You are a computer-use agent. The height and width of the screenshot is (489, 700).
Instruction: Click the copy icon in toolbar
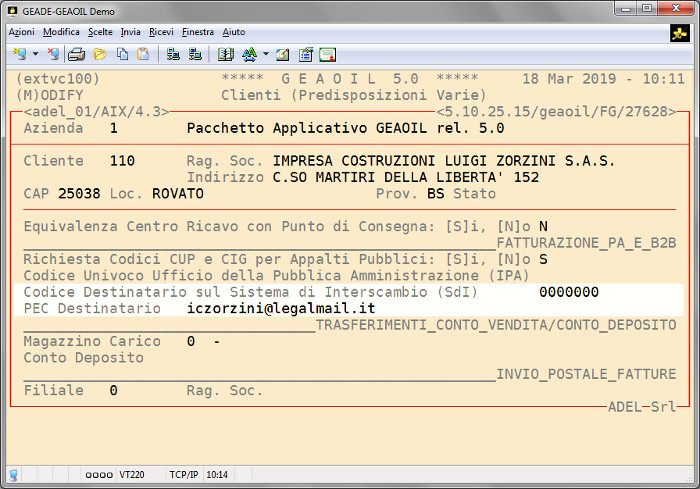(x=122, y=54)
